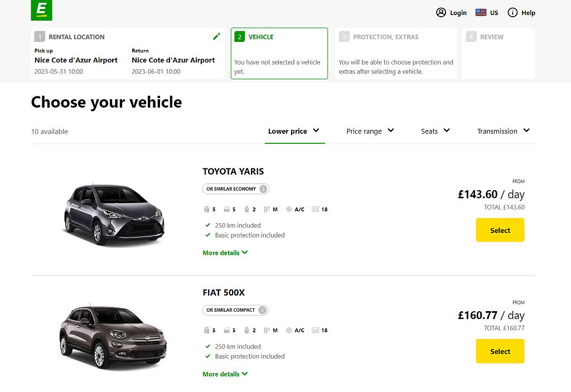Screen dimensions: 571x392
Task: Open the Seats filter dropdown
Action: [x=435, y=131]
